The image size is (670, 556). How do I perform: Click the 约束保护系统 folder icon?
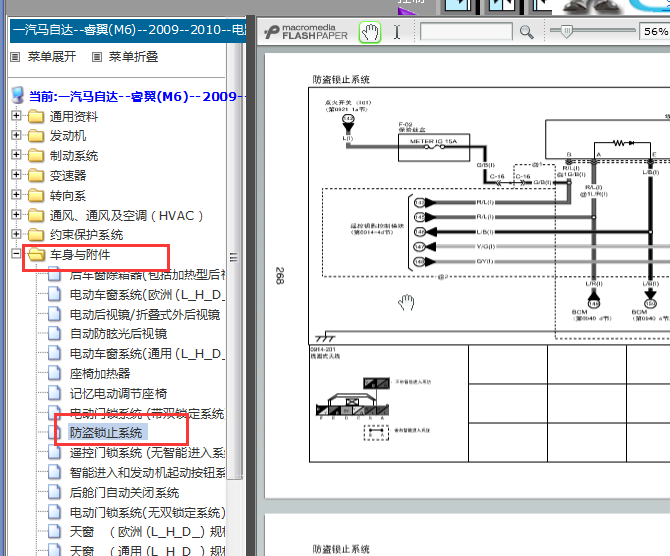36,235
